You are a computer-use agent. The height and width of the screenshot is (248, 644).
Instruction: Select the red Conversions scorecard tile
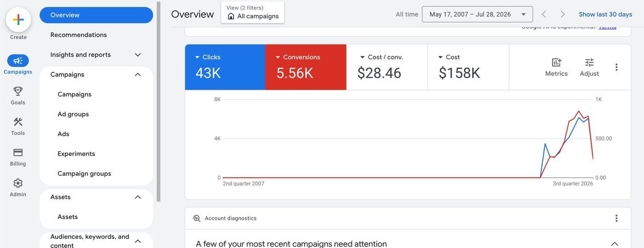coord(305,67)
